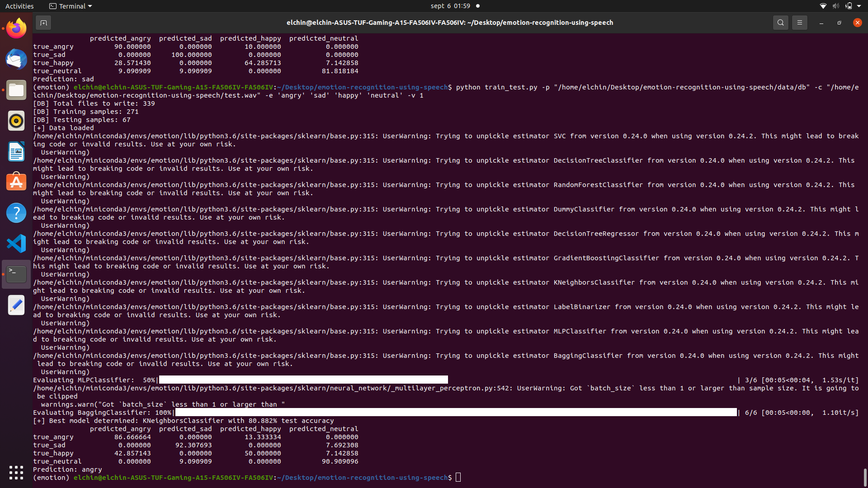Click the terminal search icon

(x=780, y=23)
